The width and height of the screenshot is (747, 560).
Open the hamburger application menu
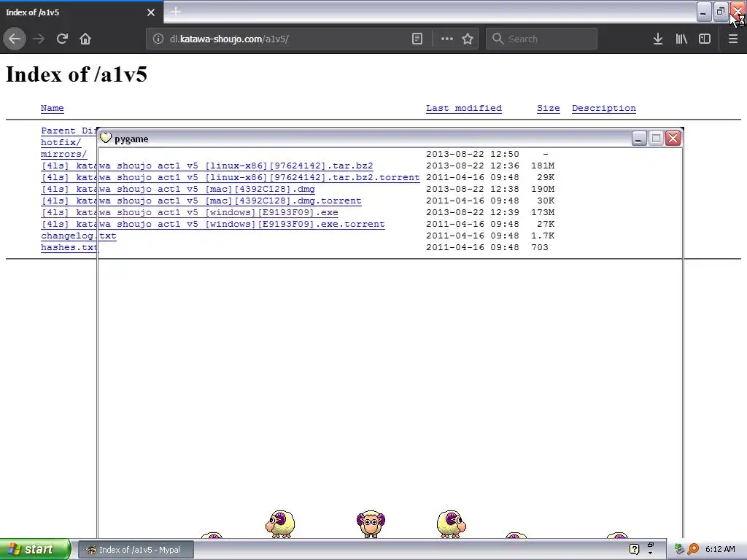coord(732,39)
